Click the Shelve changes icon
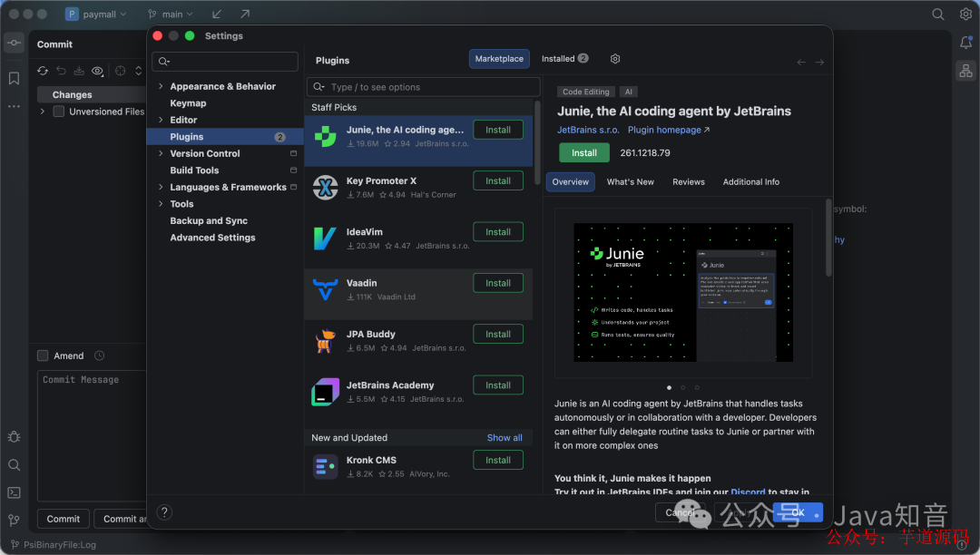980x555 pixels. point(79,71)
